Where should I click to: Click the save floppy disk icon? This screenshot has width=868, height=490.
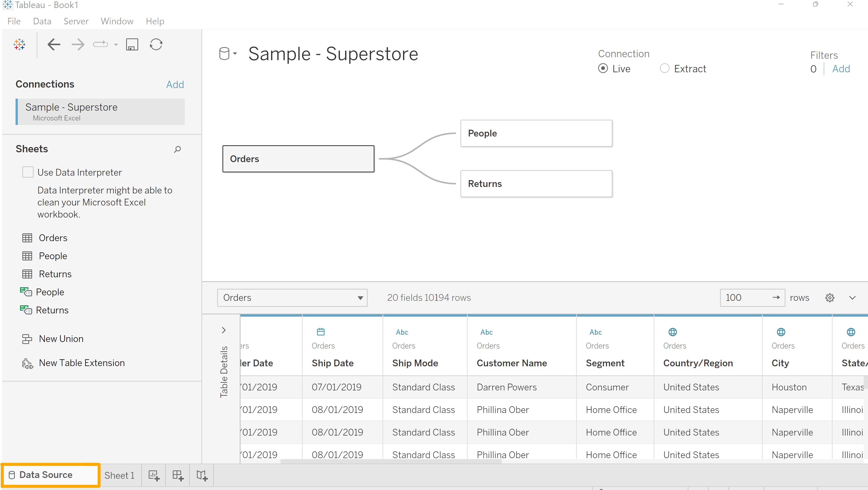tap(132, 44)
